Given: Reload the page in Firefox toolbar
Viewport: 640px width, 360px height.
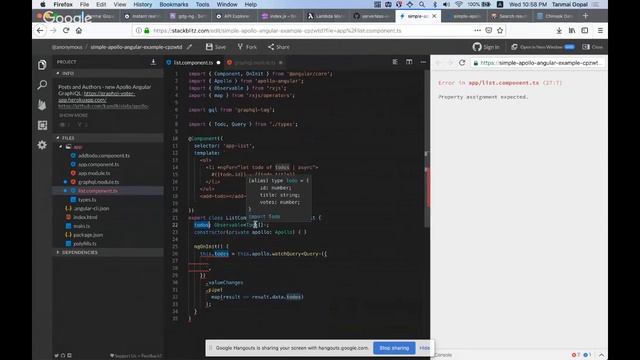Looking at the screenshot, I should pos(66,31).
